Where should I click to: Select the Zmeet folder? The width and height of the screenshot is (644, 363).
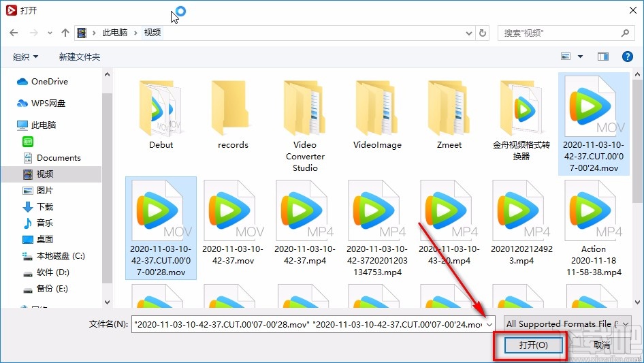click(449, 114)
